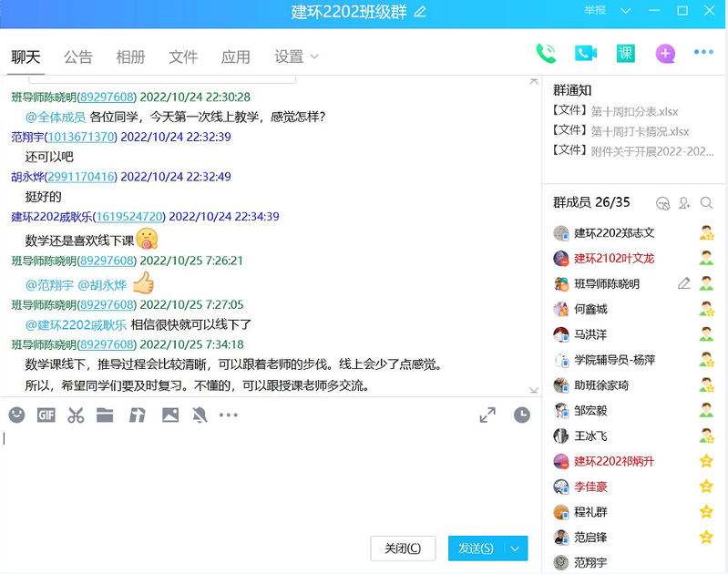Select member 学院辅导员-杨萍

[x=634, y=360]
